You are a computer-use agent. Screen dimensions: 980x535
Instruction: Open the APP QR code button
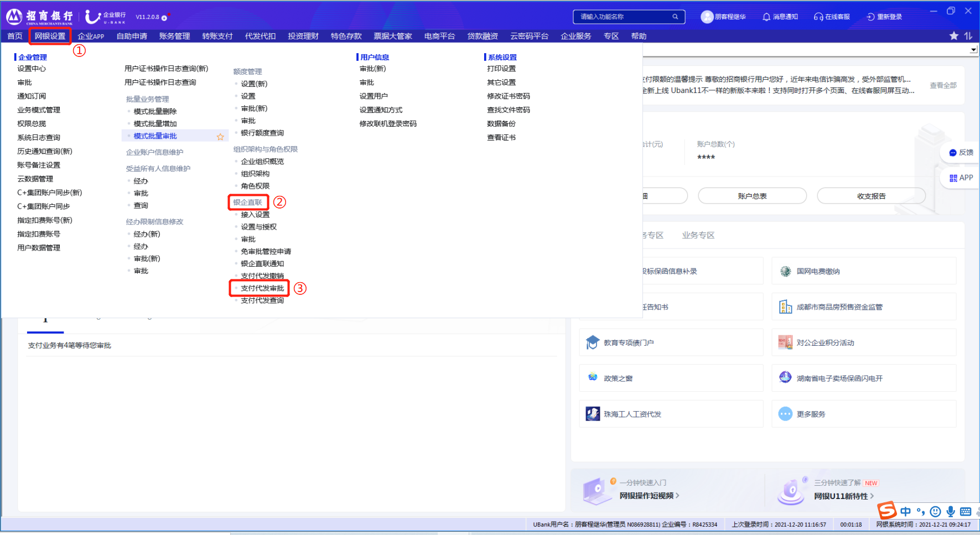click(953, 178)
